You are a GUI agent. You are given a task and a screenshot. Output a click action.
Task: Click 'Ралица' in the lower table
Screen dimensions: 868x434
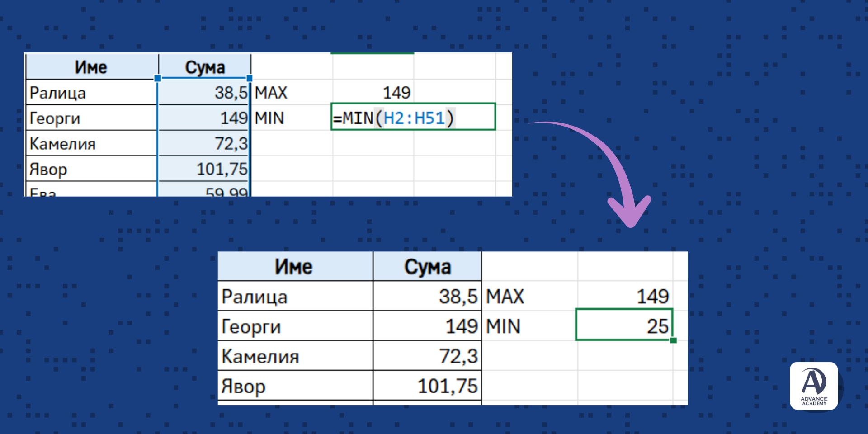(254, 297)
